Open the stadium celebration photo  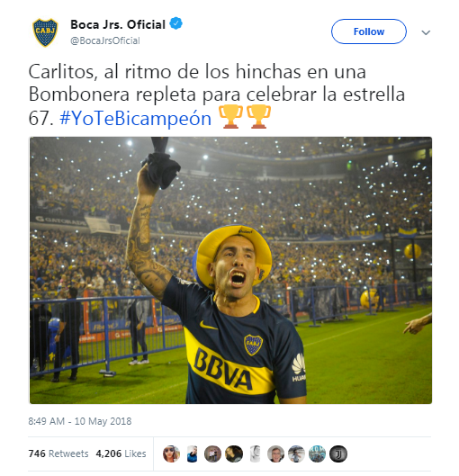coord(230,270)
